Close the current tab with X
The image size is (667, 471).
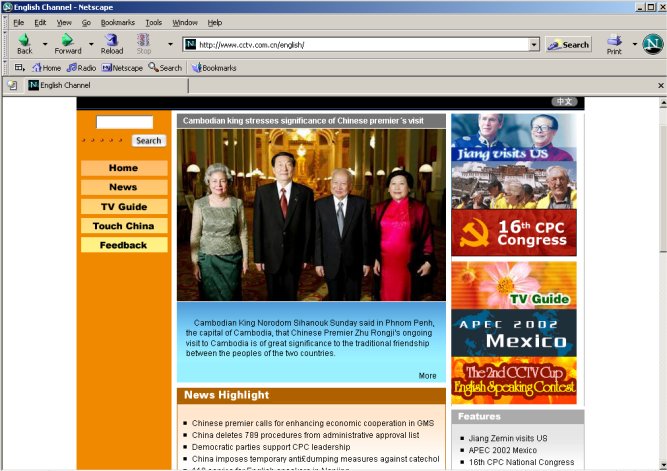click(661, 86)
